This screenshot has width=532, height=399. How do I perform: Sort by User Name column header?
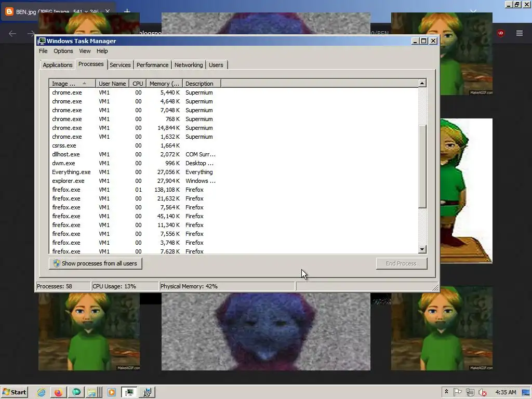point(112,84)
